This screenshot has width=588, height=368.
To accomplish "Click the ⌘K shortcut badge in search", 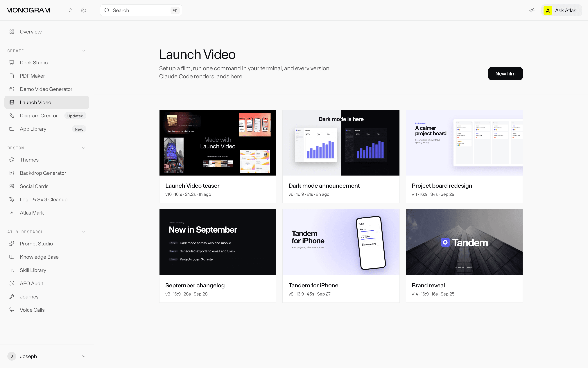I will coord(175,10).
